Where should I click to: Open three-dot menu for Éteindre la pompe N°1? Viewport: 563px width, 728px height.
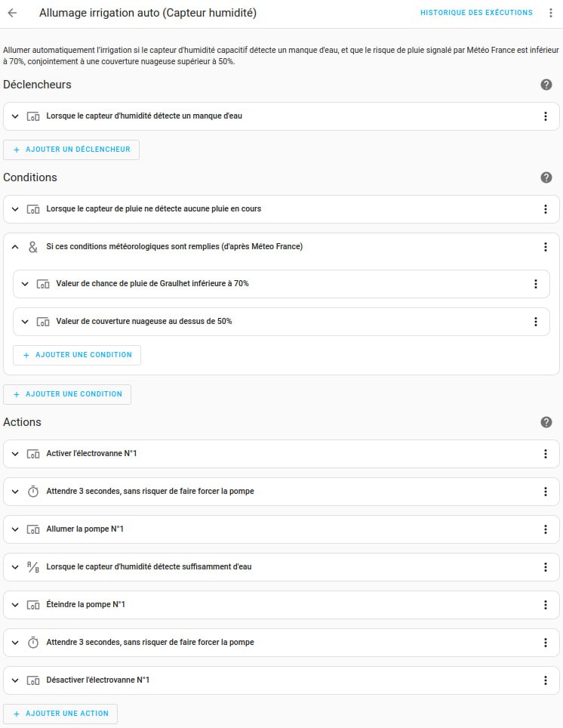(x=546, y=605)
